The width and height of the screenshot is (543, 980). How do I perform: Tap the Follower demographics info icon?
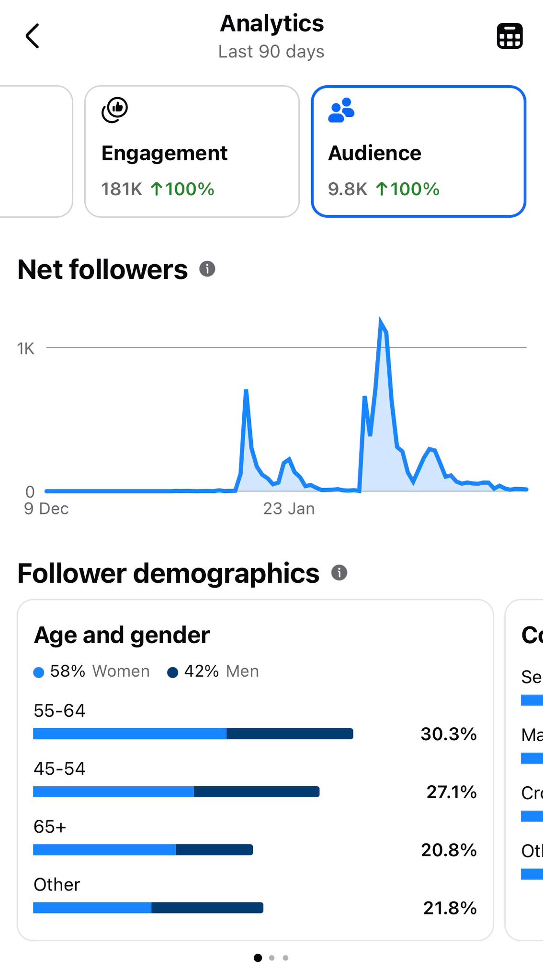(x=339, y=572)
